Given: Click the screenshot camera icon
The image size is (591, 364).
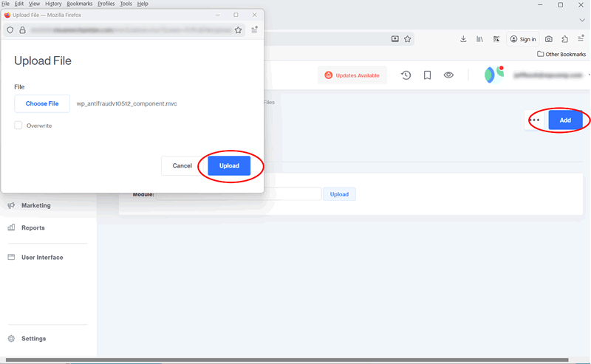Looking at the screenshot, I should click(x=549, y=39).
